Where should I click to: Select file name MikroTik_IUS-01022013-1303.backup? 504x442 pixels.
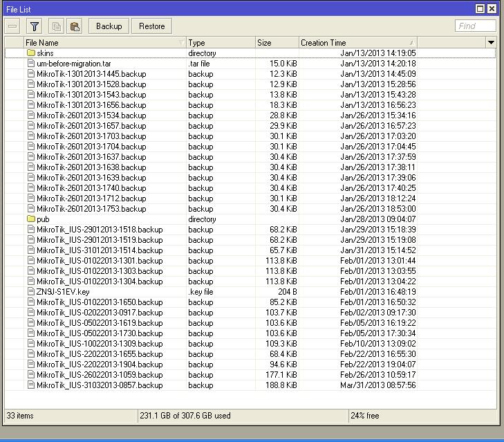100,271
